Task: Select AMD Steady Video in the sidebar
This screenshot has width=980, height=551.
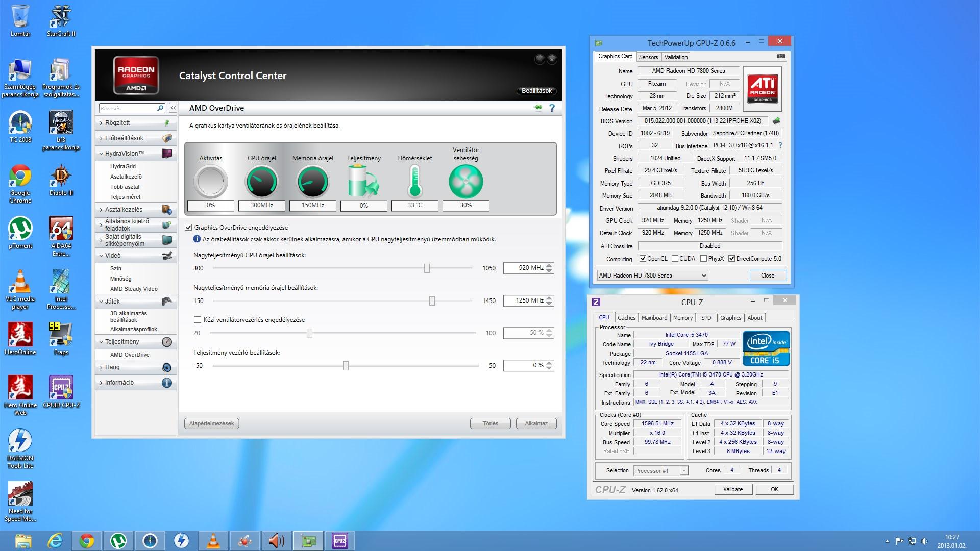Action: point(134,289)
